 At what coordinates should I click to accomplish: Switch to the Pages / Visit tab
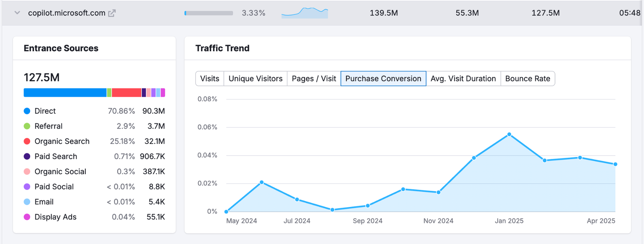point(314,79)
